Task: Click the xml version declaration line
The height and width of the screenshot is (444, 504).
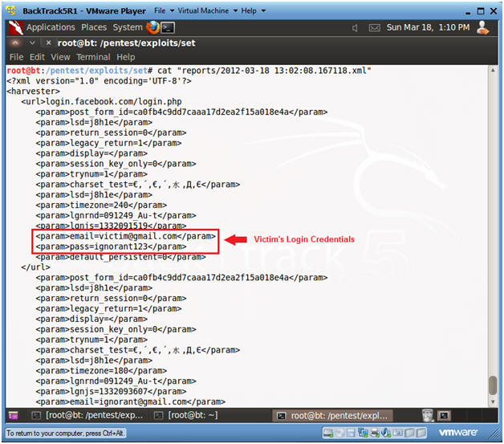Action: coord(99,81)
